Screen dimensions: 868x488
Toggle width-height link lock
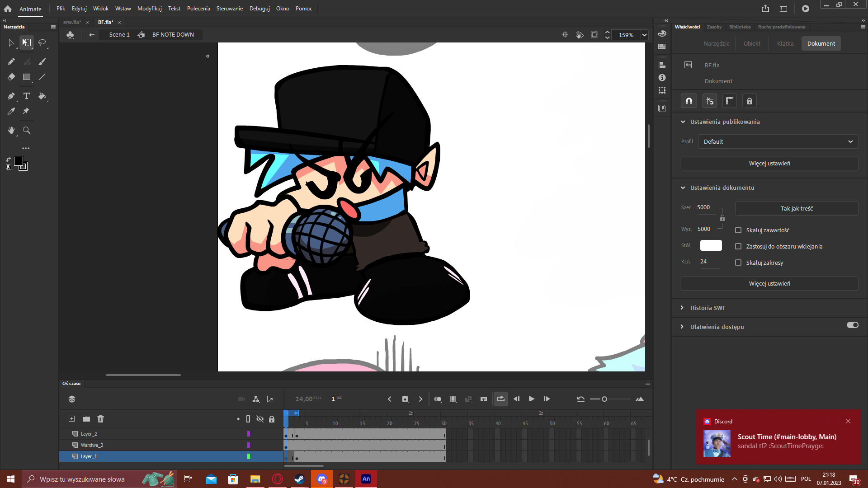click(x=722, y=218)
